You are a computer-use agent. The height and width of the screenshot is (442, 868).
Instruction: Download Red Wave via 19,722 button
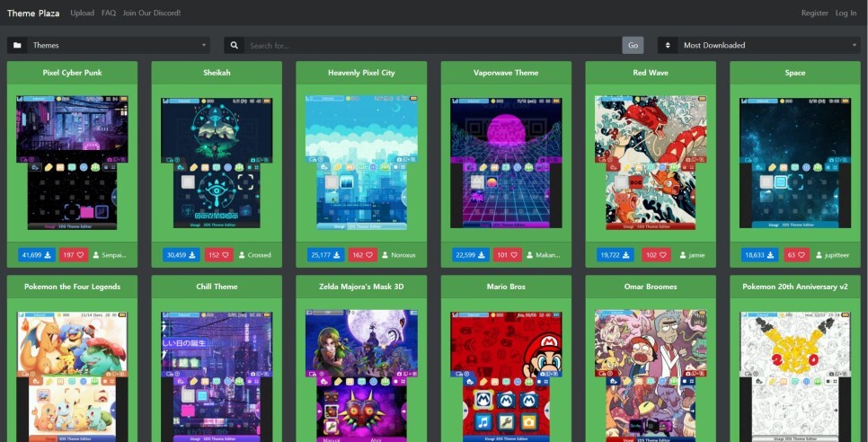click(616, 255)
